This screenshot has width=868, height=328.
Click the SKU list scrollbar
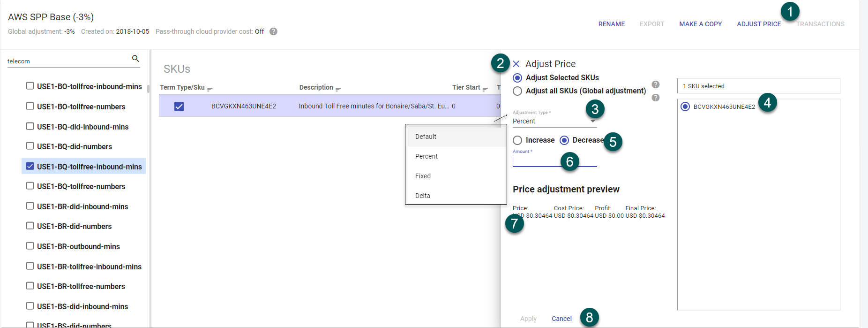point(149,89)
